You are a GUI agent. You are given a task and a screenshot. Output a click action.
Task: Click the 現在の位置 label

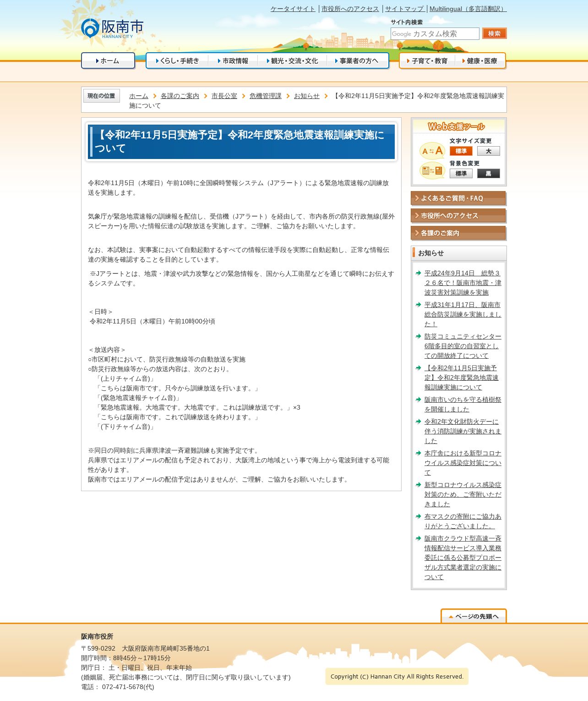coord(101,96)
